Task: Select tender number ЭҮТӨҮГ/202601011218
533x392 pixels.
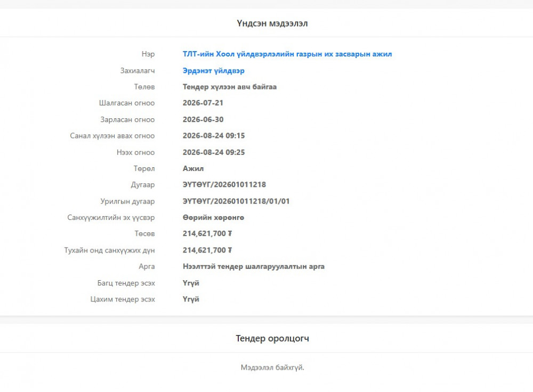Action: pyautogui.click(x=224, y=184)
